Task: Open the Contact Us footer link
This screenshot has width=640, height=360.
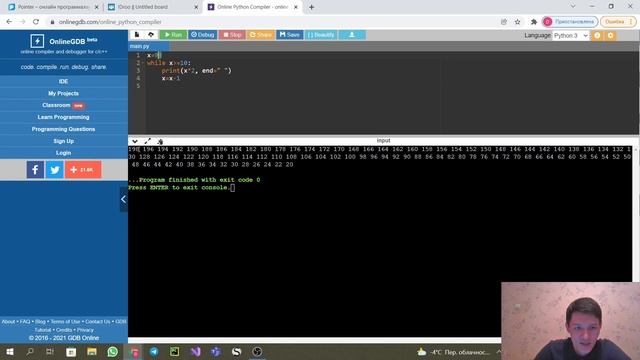Action: [98, 322]
